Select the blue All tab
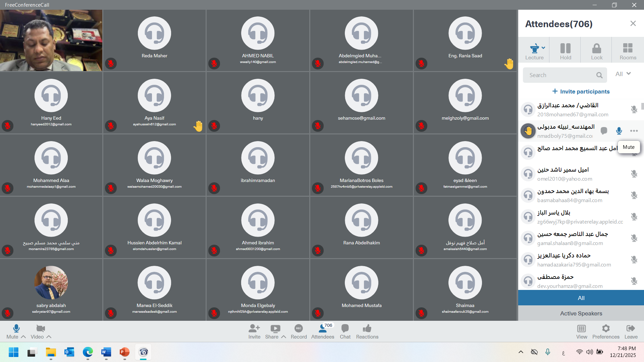 [581, 298]
